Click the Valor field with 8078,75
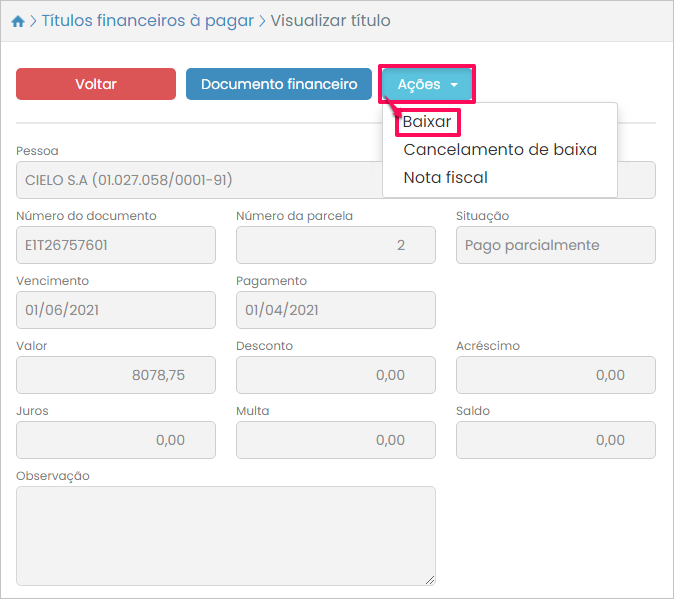The height and width of the screenshot is (599, 674). click(116, 375)
